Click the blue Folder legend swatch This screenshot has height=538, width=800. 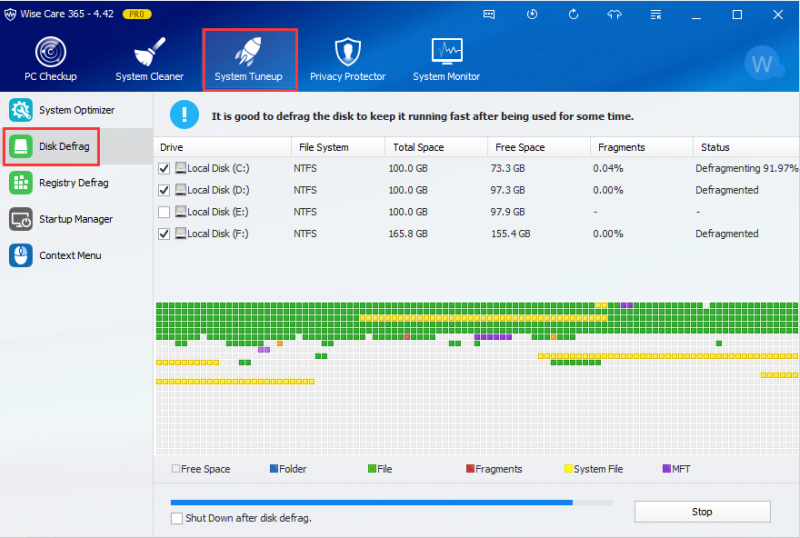pos(274,469)
